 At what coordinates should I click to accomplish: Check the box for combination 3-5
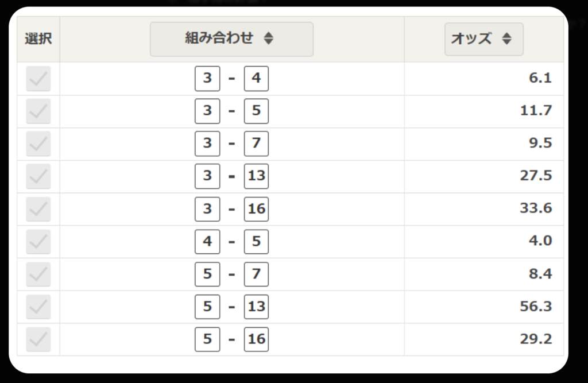[x=38, y=111]
